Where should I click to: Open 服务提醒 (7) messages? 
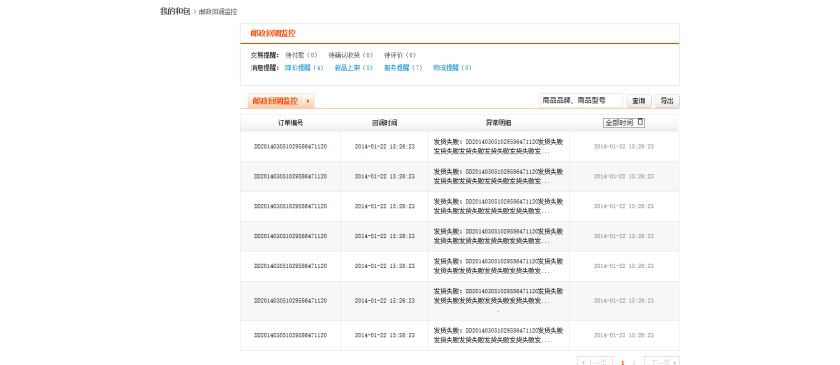(403, 68)
